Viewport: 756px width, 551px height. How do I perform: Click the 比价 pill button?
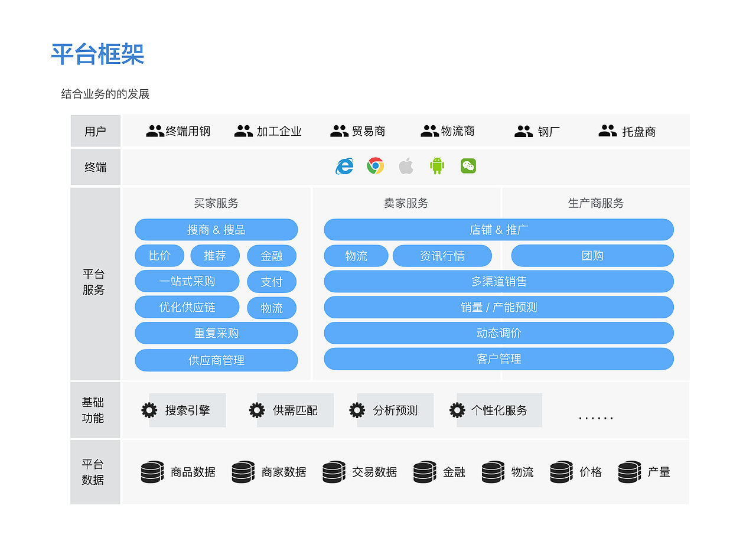pos(159,256)
